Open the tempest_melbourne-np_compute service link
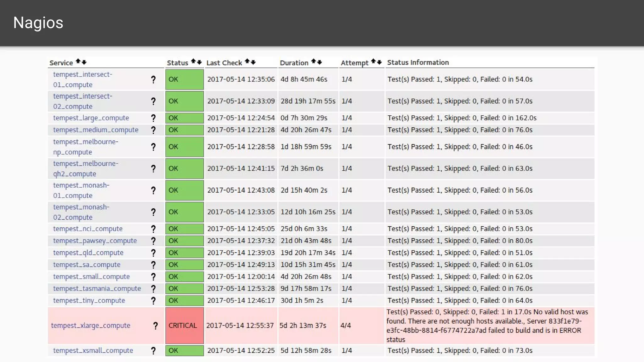 86,147
